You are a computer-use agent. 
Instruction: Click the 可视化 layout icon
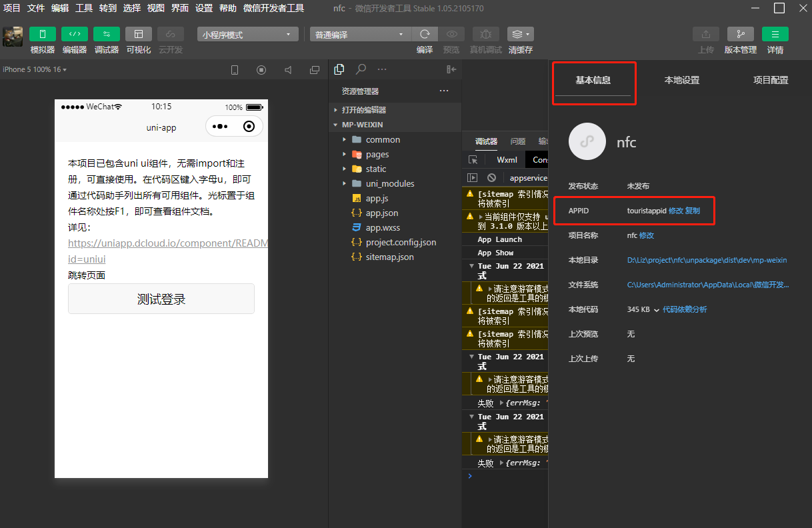click(x=139, y=34)
